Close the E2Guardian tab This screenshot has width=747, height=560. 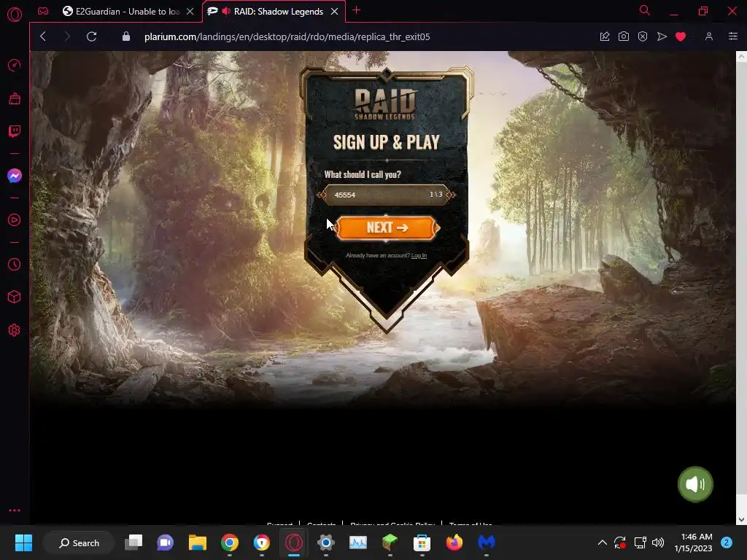[x=190, y=12]
